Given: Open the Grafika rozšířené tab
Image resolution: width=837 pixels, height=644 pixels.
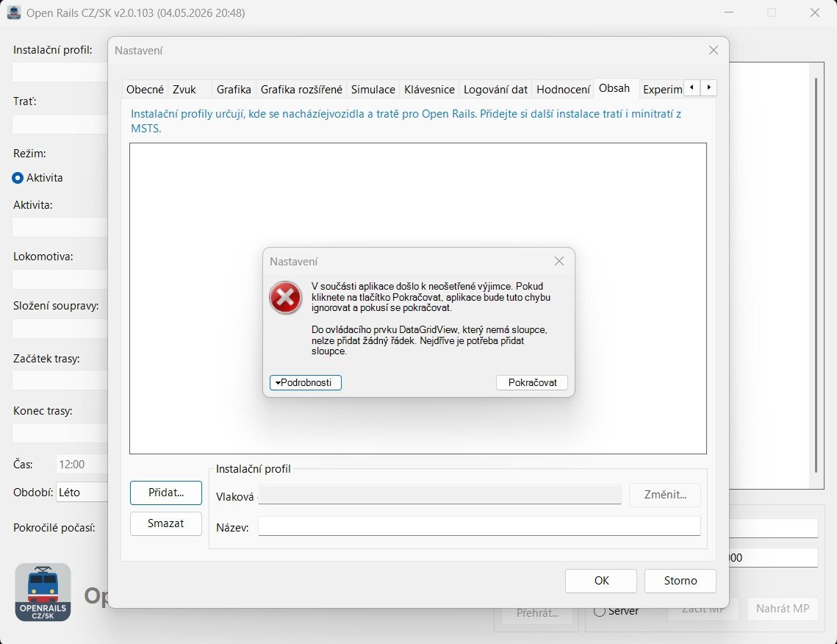Looking at the screenshot, I should 301,89.
